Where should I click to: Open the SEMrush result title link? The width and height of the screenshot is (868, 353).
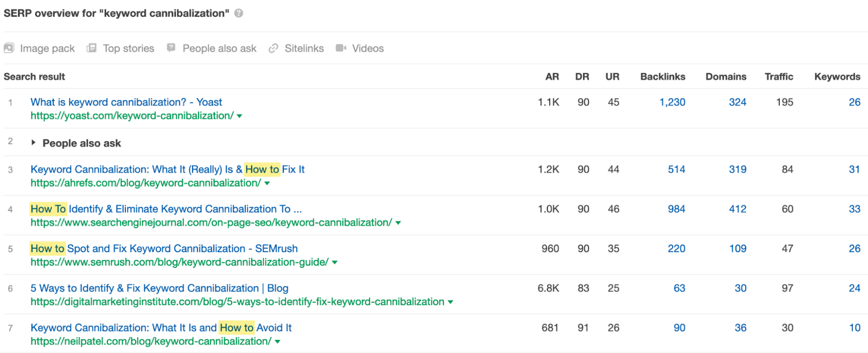[164, 248]
